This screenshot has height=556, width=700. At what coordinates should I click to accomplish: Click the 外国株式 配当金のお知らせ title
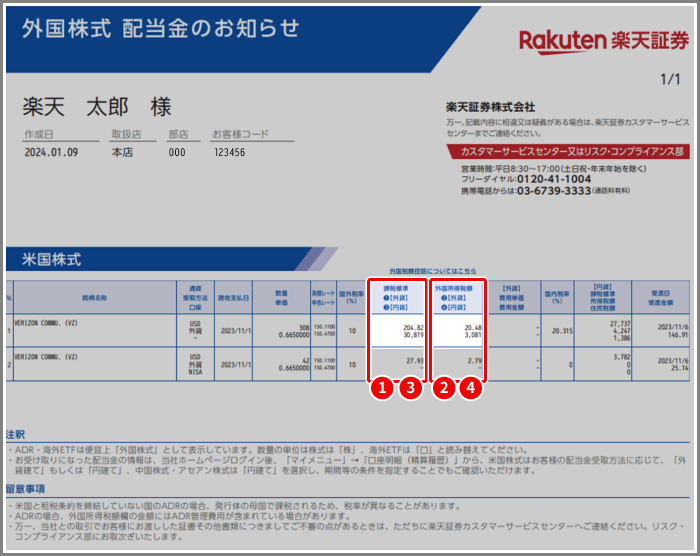pyautogui.click(x=160, y=29)
